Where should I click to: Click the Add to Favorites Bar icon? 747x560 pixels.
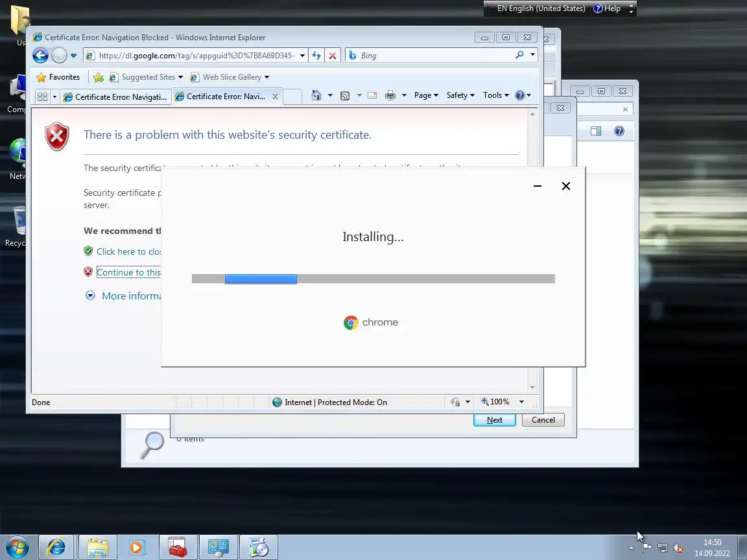pyautogui.click(x=99, y=77)
